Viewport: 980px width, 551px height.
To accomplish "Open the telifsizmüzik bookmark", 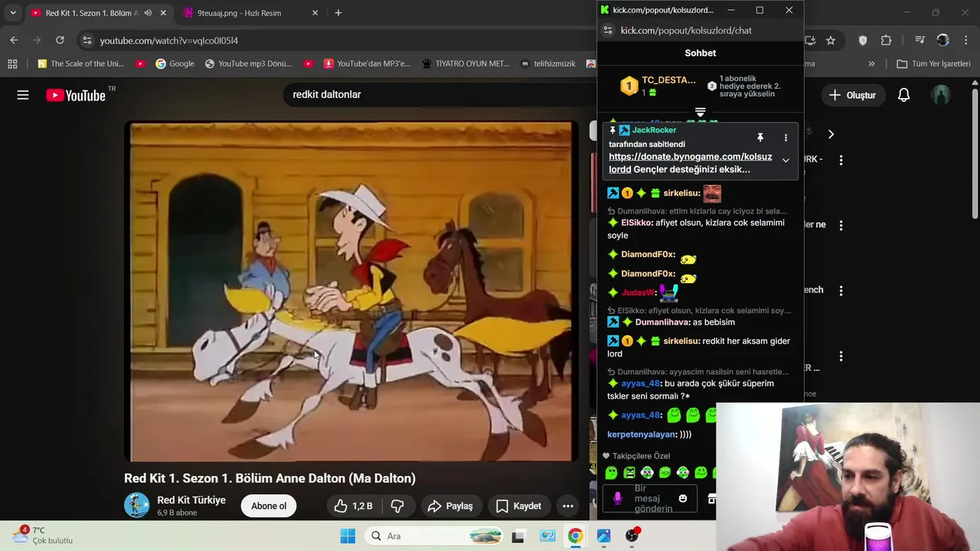I will click(x=547, y=64).
